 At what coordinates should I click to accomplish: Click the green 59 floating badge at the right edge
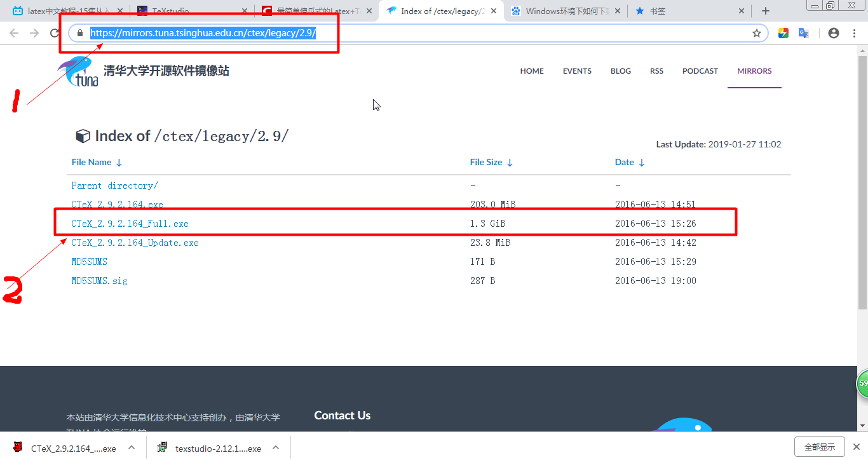click(862, 384)
